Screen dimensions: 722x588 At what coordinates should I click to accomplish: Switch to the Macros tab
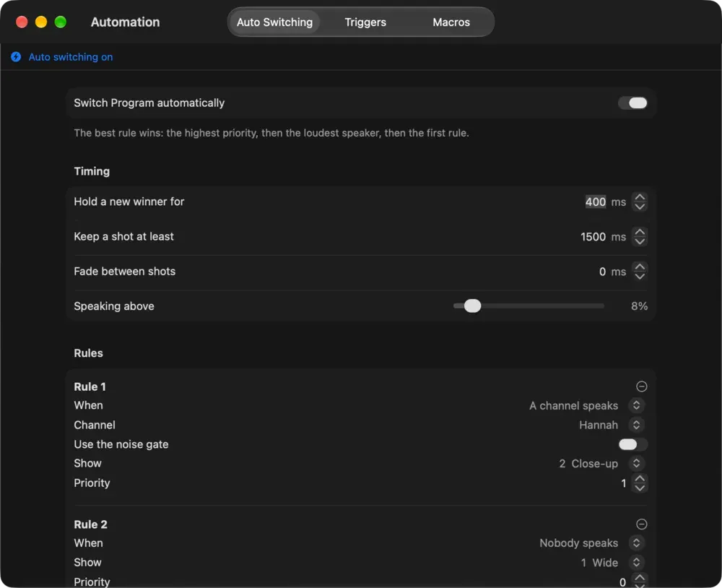[451, 22]
